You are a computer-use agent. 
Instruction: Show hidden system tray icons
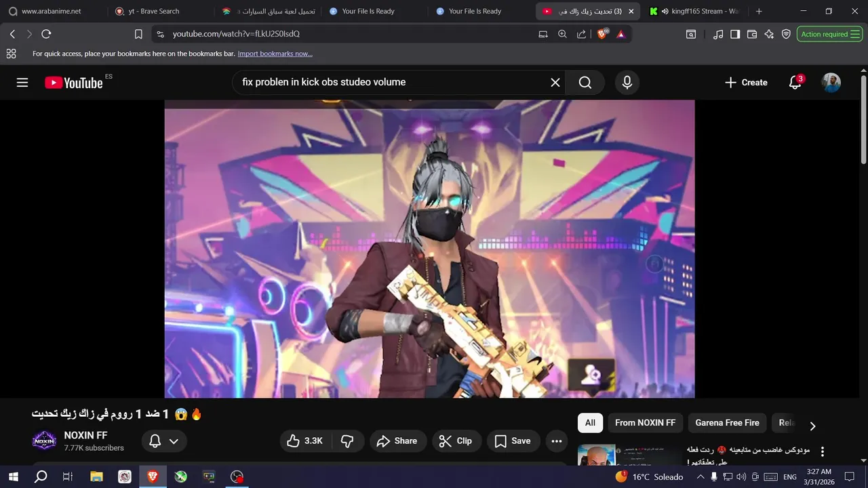click(x=701, y=477)
